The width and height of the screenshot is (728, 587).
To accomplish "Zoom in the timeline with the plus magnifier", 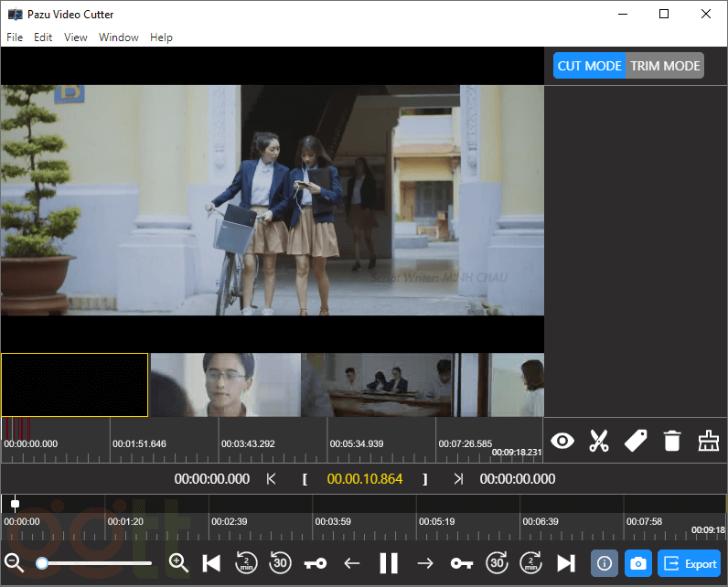I will [178, 563].
